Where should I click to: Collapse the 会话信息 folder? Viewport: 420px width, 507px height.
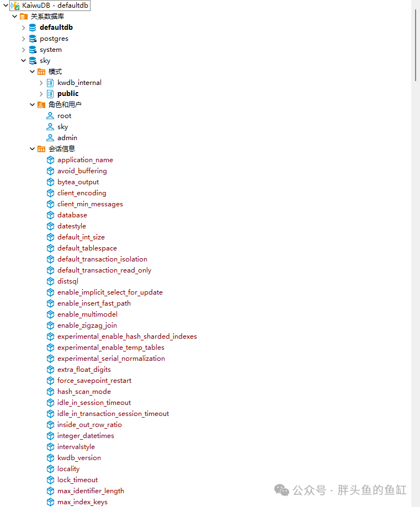pyautogui.click(x=32, y=149)
